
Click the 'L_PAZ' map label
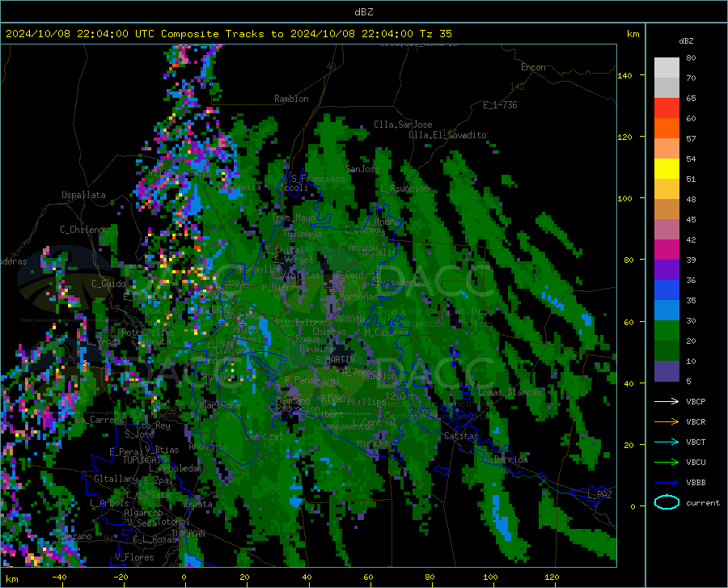[x=599, y=495]
